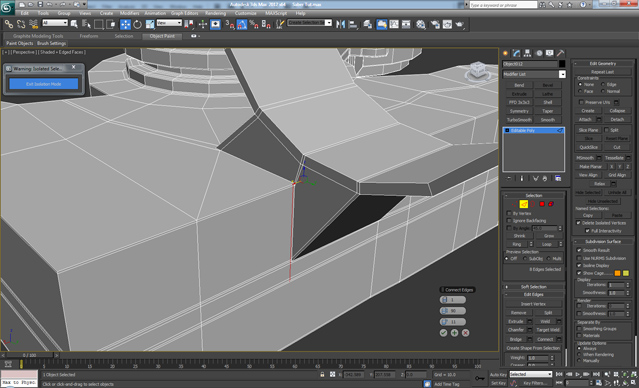Open the orange cage color swatch

tap(617, 273)
